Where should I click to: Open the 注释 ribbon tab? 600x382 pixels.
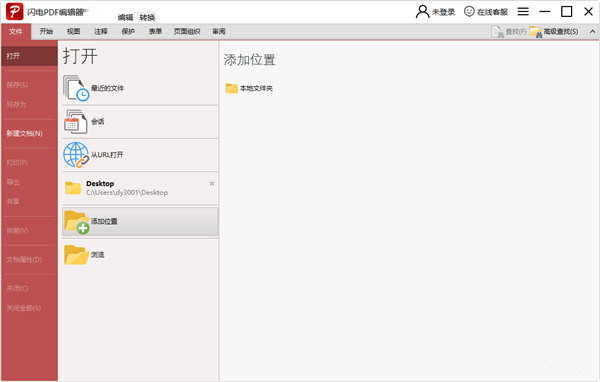[x=101, y=31]
